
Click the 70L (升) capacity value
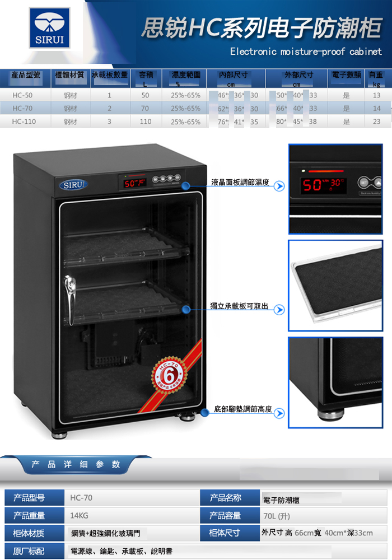[277, 516]
